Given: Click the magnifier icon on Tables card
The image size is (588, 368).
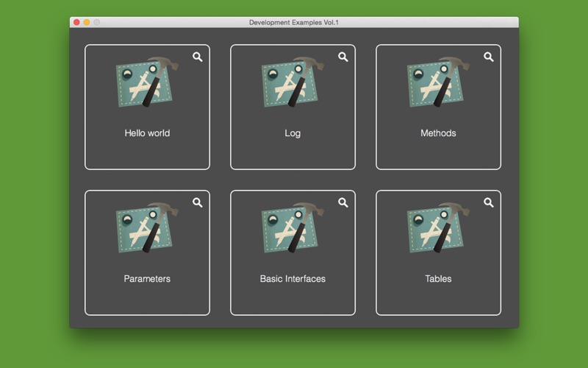Looking at the screenshot, I should 489,203.
